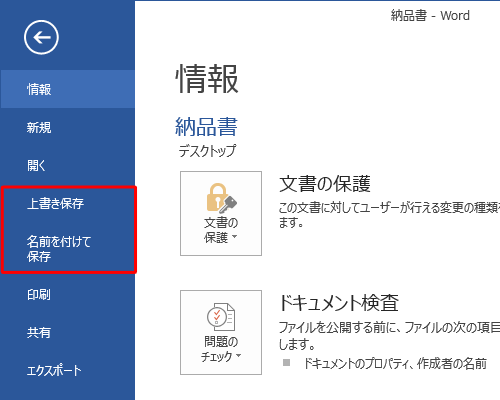Click the デスクトップ location text
Screen dimensions: 500x400
pyautogui.click(x=207, y=151)
